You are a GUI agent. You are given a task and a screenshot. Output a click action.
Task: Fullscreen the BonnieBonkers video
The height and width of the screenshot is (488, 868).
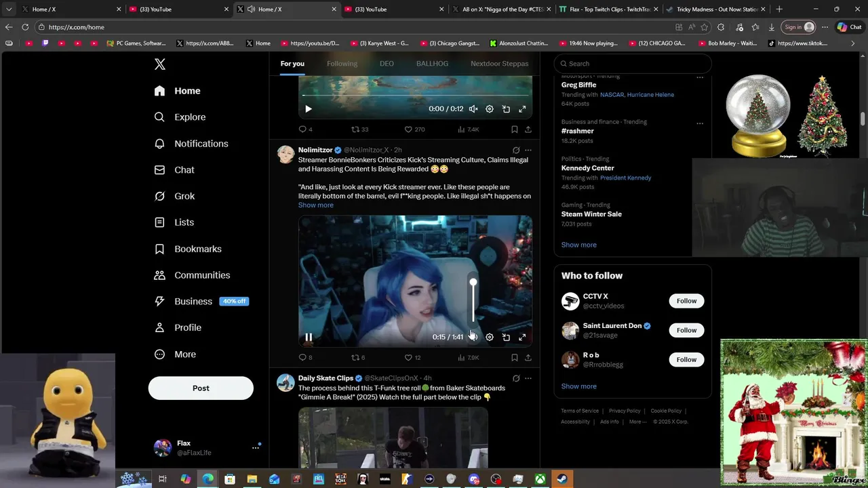pyautogui.click(x=522, y=337)
